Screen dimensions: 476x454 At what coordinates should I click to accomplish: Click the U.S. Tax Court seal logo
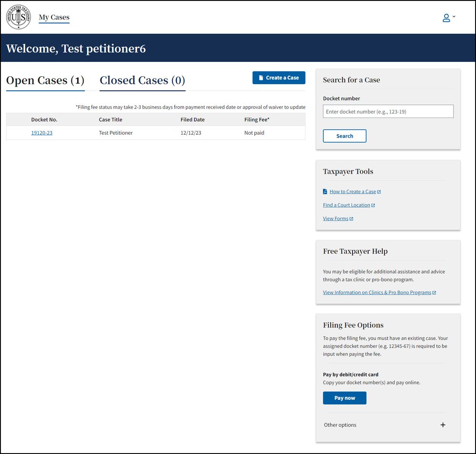point(18,18)
